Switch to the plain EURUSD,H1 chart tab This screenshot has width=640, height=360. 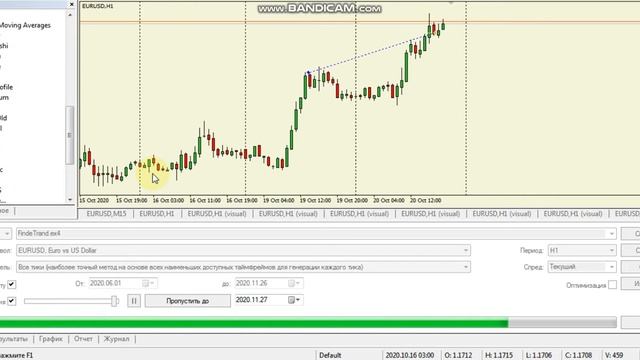[x=157, y=213]
